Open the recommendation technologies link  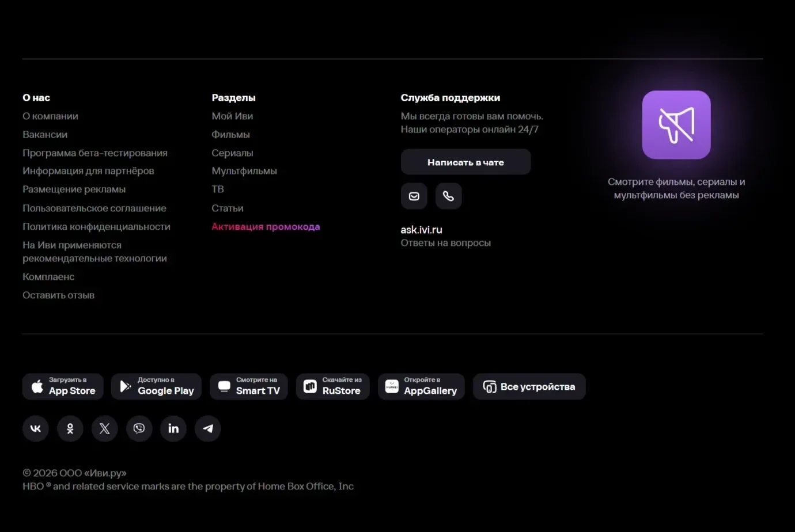coord(95,252)
